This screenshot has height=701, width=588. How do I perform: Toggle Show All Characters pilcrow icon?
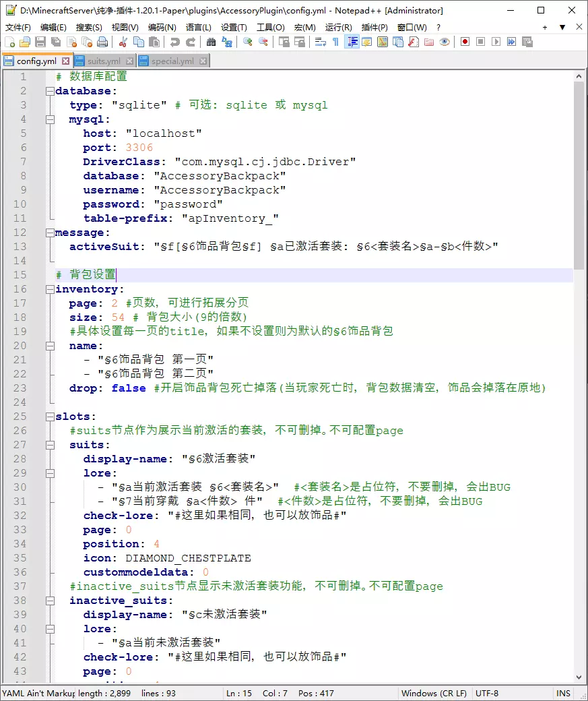(x=336, y=42)
